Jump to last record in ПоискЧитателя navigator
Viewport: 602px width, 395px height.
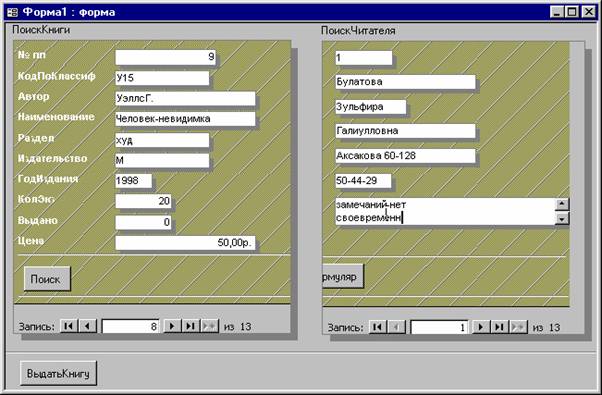click(x=499, y=327)
